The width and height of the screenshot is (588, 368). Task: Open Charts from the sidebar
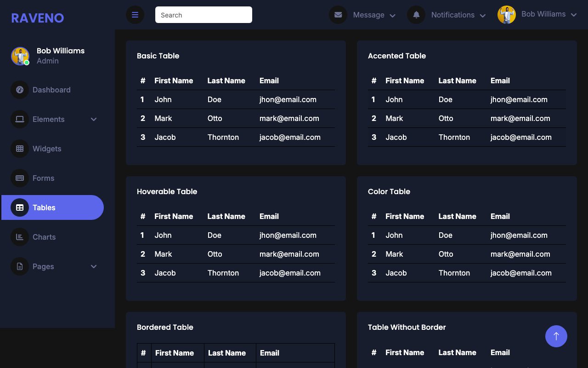coord(52,237)
